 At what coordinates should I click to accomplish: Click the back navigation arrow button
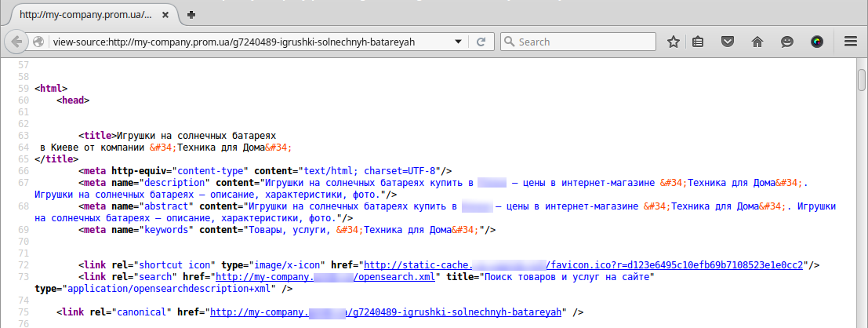(x=17, y=42)
